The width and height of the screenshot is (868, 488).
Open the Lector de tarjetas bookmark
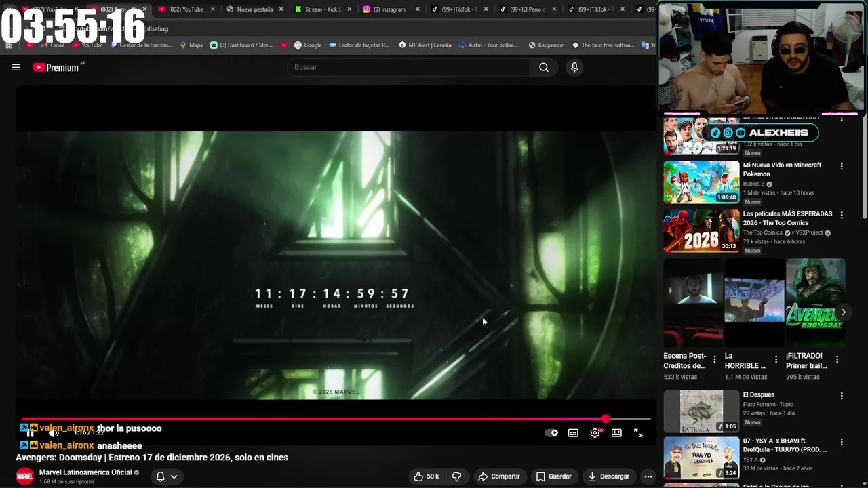[359, 45]
